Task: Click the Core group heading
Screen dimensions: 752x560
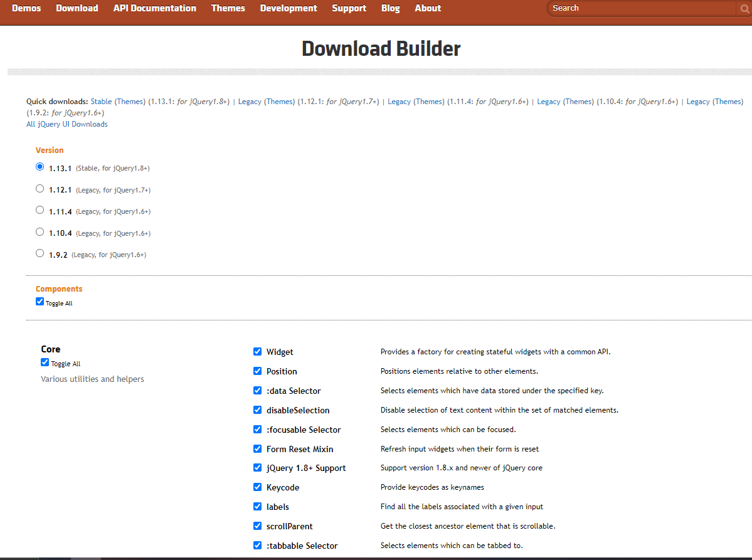Action: click(51, 349)
